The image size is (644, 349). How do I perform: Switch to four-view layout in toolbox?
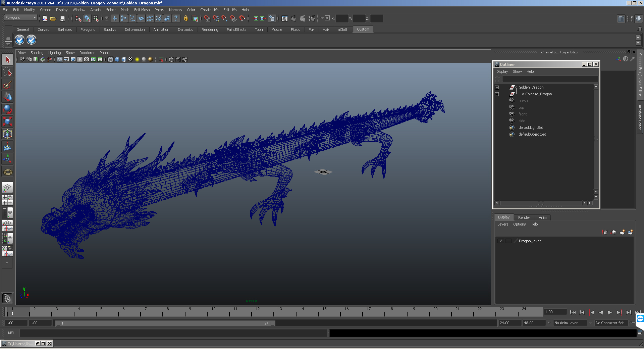click(7, 200)
